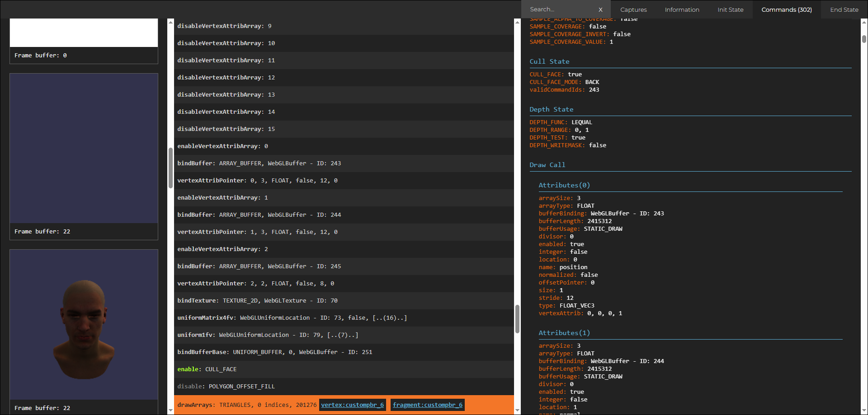Click the validCommandIds: 243 entry
The image size is (868, 415).
pos(564,90)
